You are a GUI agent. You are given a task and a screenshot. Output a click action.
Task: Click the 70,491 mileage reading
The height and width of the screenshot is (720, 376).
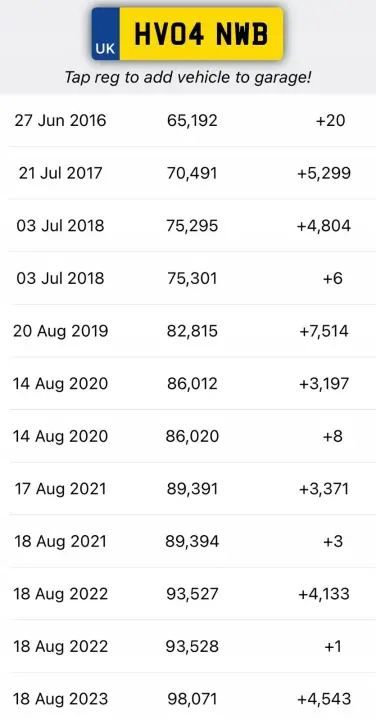click(192, 173)
